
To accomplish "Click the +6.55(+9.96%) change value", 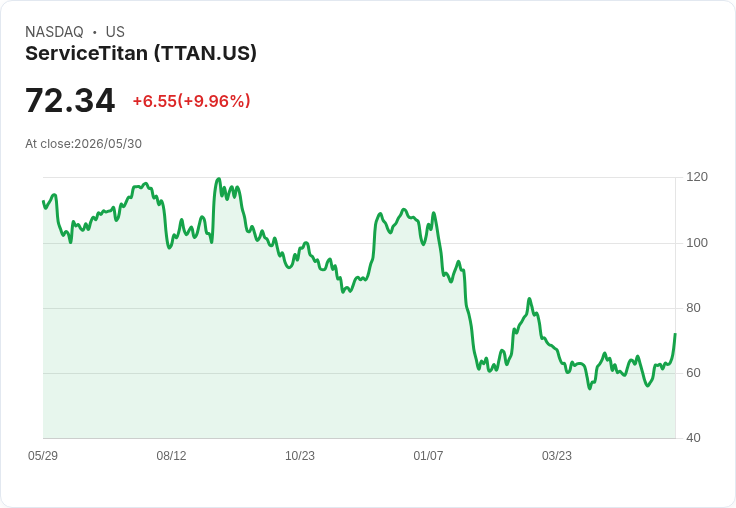I will tap(192, 101).
